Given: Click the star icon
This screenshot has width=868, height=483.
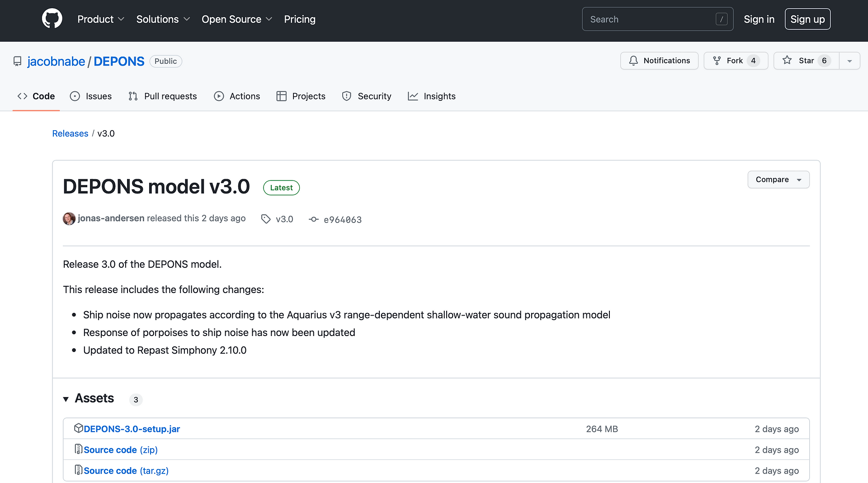Looking at the screenshot, I should pos(787,60).
